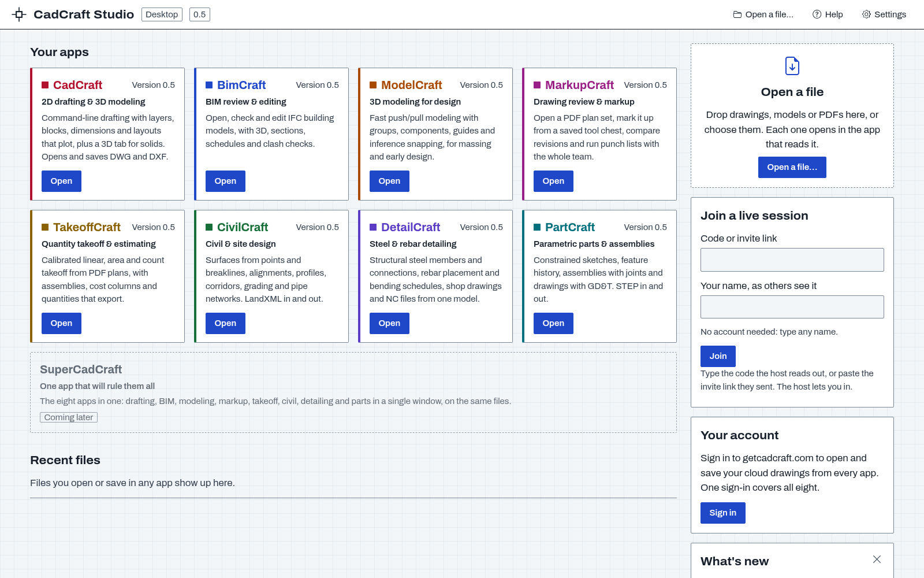Click the Recent files heading
This screenshot has height=578, width=924.
click(x=65, y=460)
